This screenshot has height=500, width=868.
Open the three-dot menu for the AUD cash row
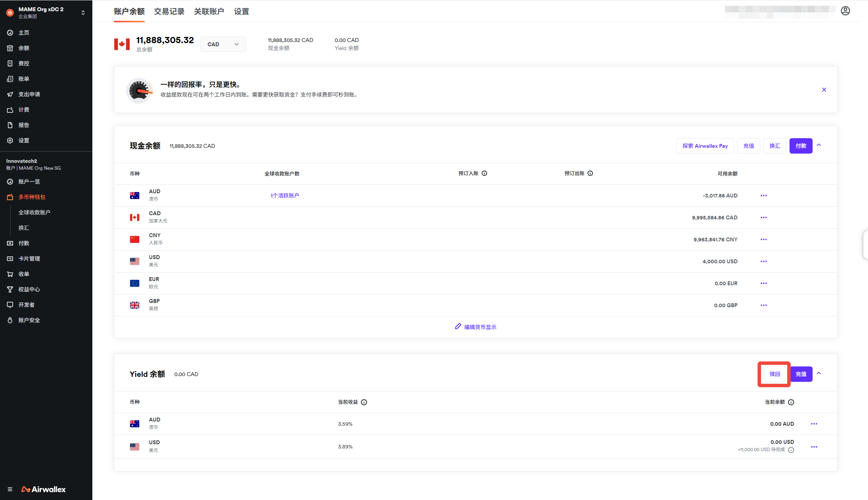763,196
